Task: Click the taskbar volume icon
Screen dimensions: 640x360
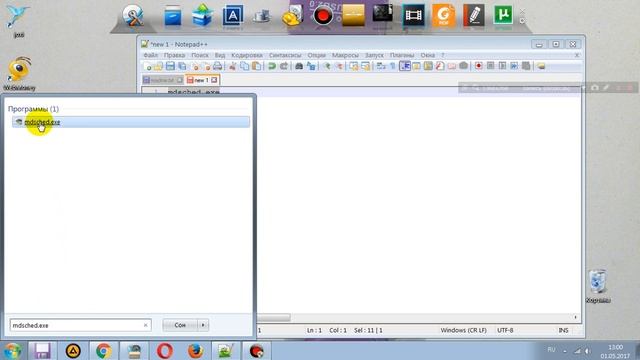Action: 588,351
